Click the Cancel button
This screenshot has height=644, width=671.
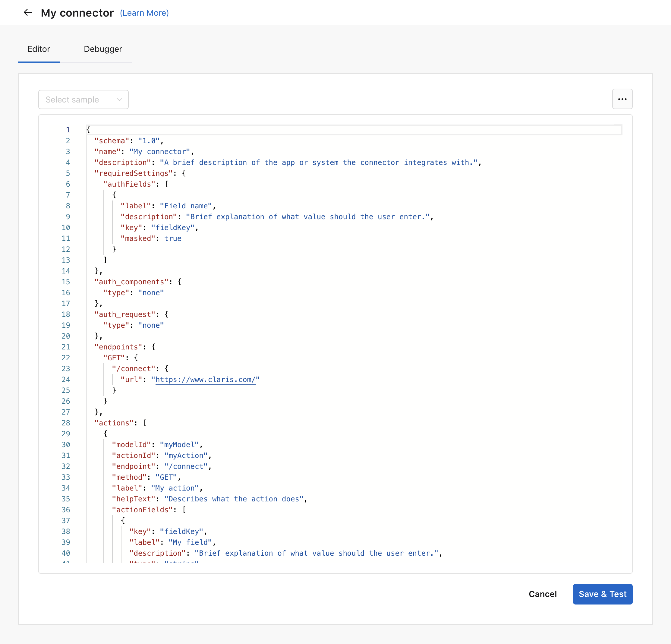(543, 594)
